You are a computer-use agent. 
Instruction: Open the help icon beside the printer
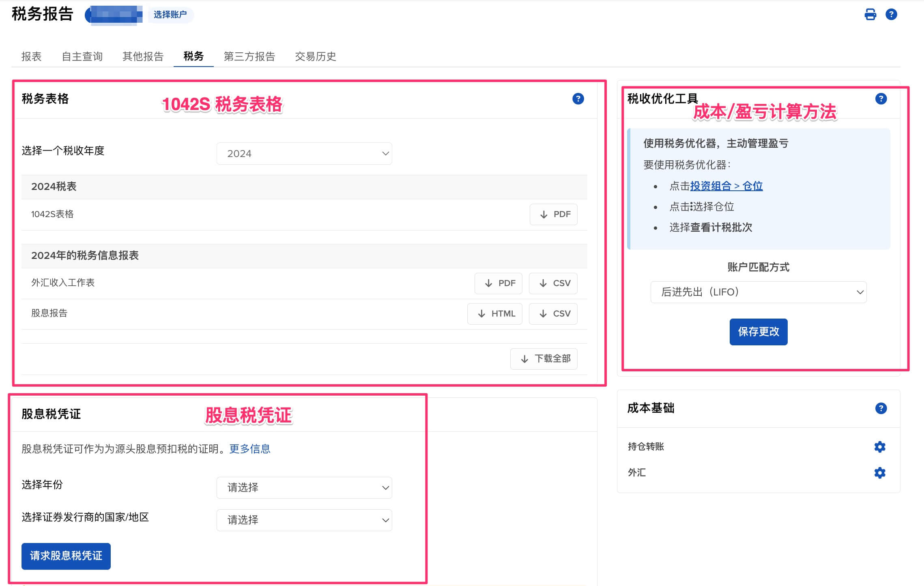click(x=891, y=15)
